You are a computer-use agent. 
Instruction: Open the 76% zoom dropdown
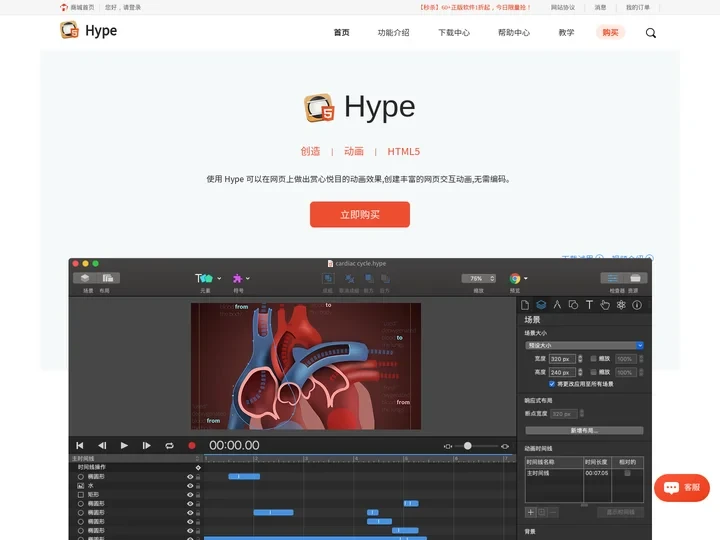coord(478,278)
